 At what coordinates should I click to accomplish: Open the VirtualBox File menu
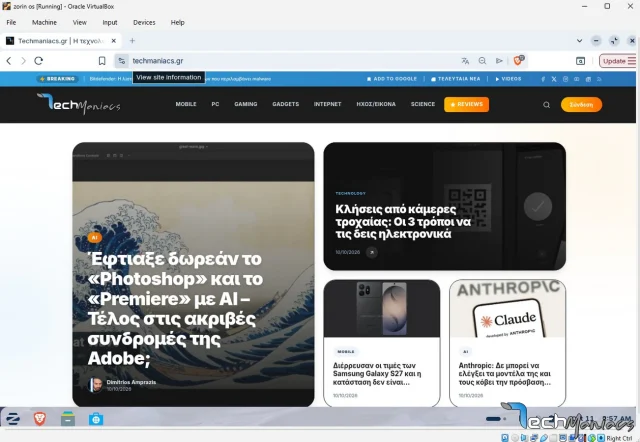(11, 22)
